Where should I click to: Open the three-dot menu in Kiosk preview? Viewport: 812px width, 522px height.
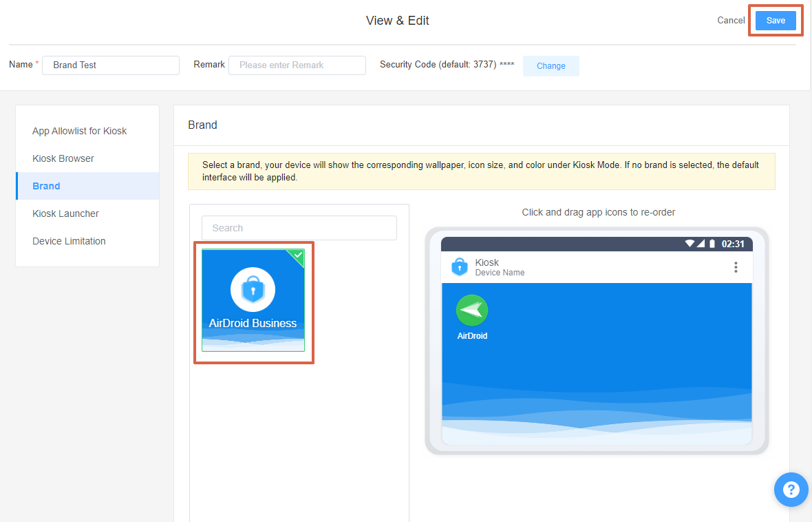[736, 267]
